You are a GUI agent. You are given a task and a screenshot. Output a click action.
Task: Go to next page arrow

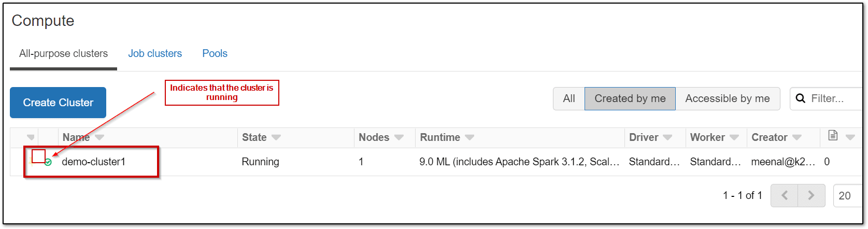812,195
